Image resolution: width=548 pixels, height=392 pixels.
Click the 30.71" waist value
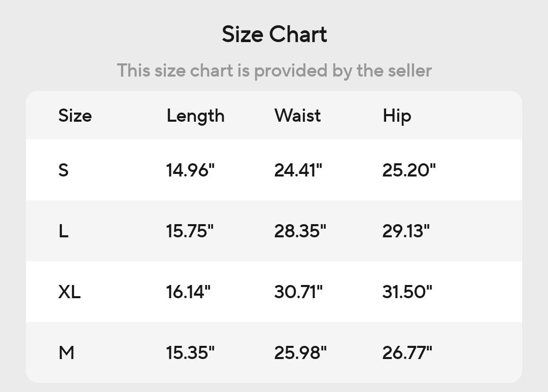click(298, 292)
